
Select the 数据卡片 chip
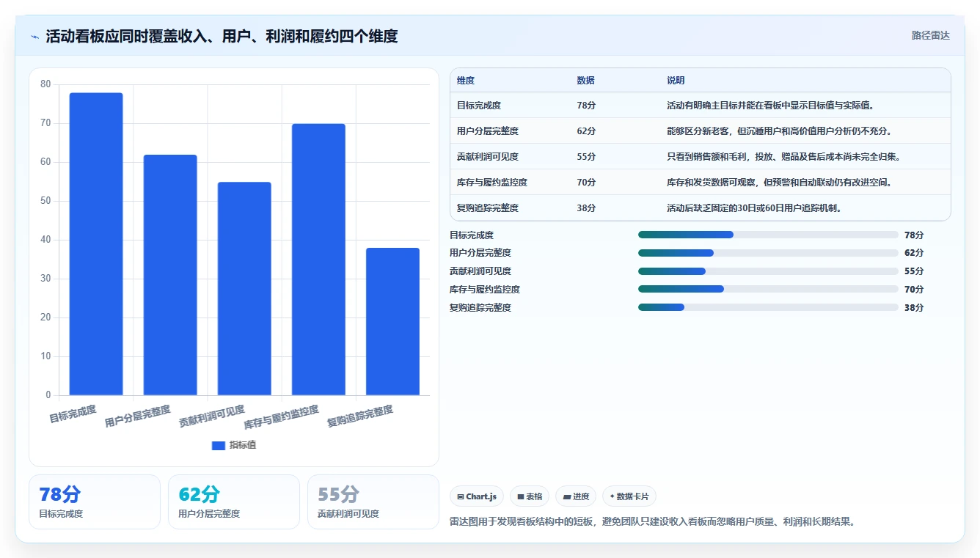pos(629,496)
